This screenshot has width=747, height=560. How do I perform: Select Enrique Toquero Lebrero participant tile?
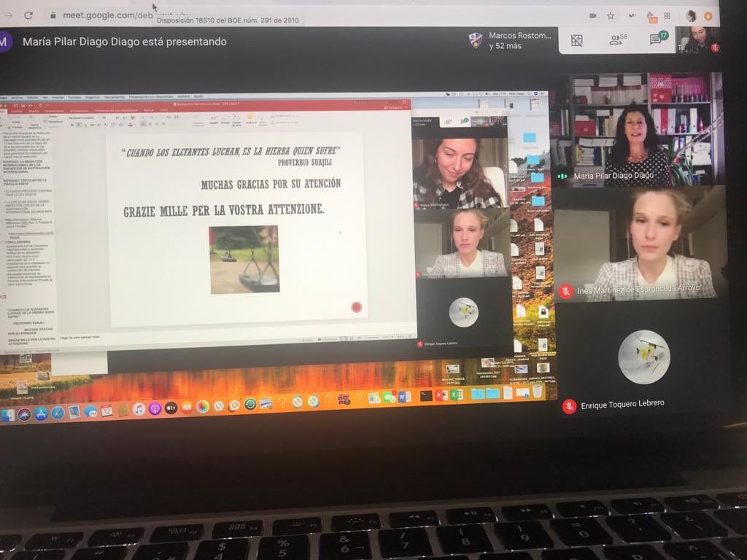[x=643, y=359]
